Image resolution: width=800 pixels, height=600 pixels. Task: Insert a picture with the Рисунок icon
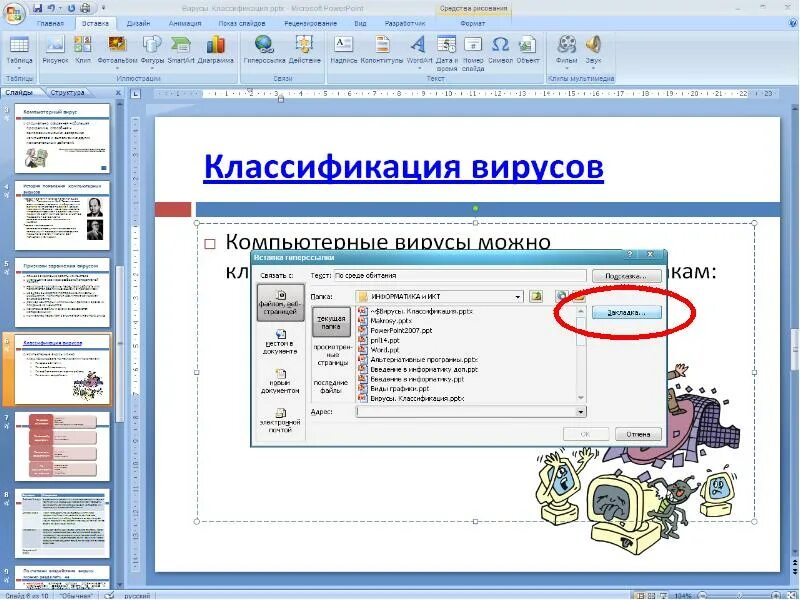(x=55, y=50)
